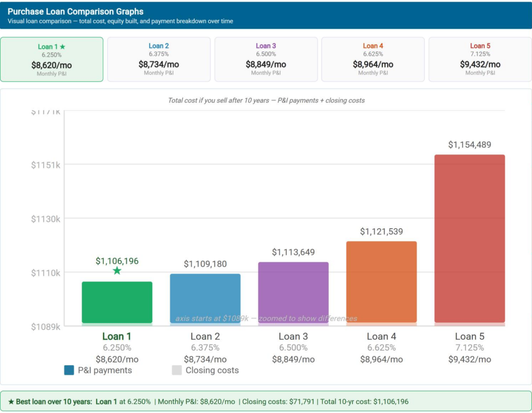
Task: Click the green star above Loan 1 bar
Action: tap(117, 270)
